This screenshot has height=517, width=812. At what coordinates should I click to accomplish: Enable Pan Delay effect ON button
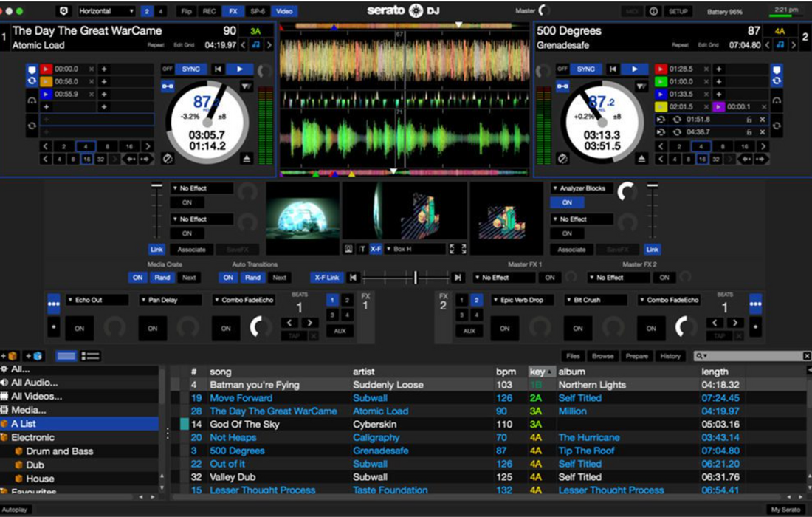tap(152, 329)
